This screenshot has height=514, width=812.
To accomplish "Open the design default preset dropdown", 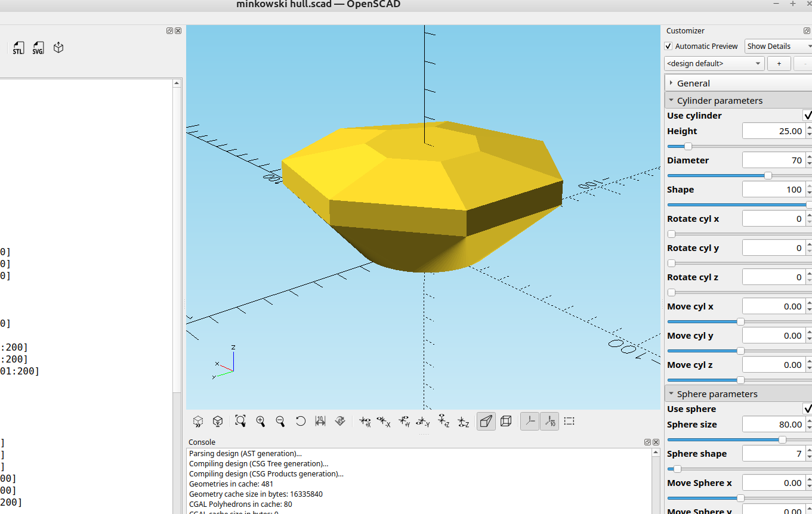I will [x=714, y=63].
